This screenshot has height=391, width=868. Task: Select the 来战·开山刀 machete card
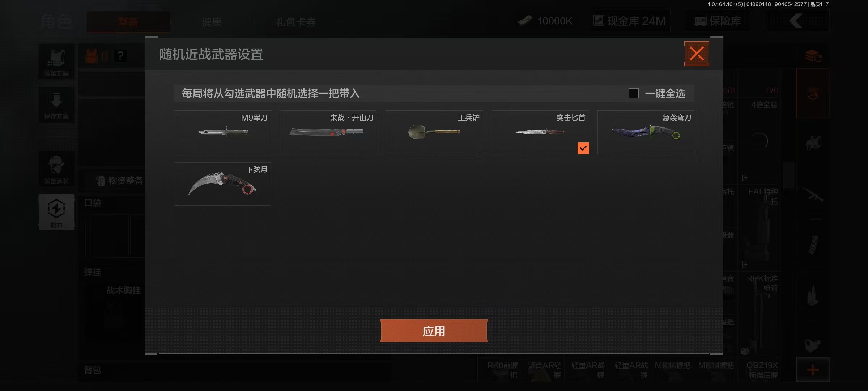(x=328, y=132)
